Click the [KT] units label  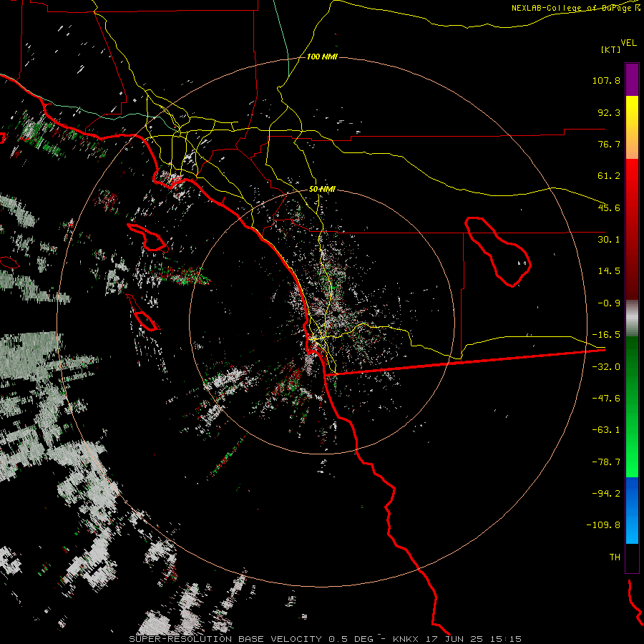(x=610, y=49)
